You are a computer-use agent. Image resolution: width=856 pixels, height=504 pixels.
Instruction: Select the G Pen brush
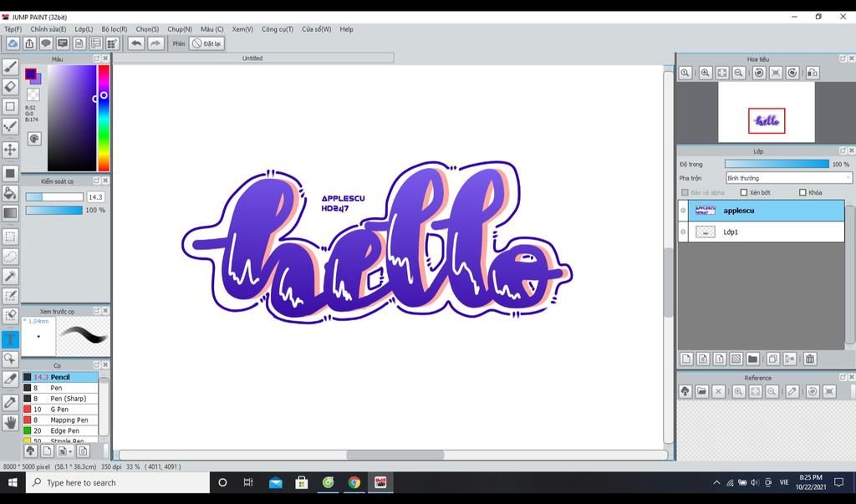[x=60, y=410]
